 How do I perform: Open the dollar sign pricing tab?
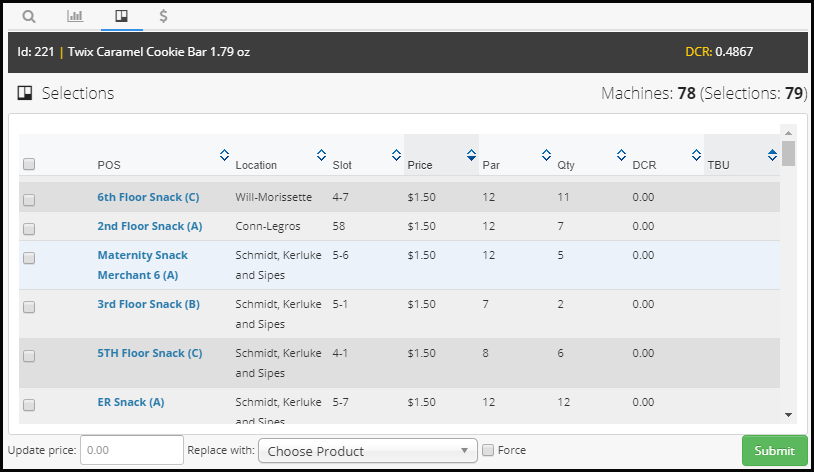tap(164, 16)
